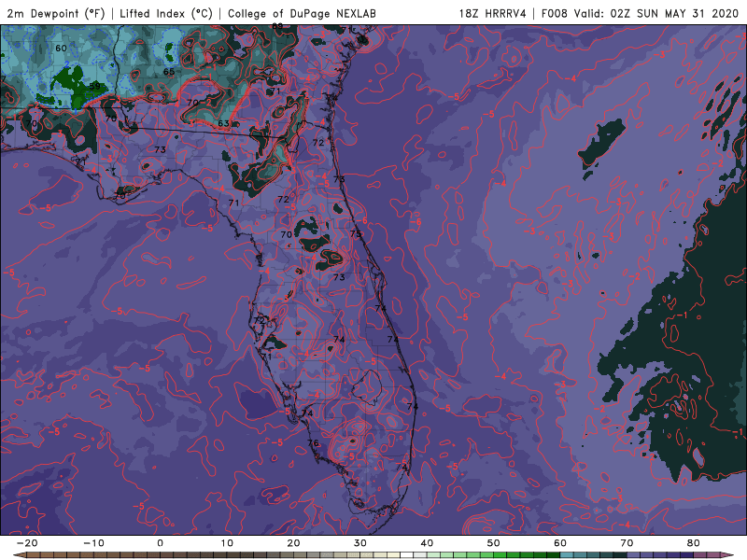Click the "College of DuPage NEXLAB" header text
Image resolution: width=747 pixels, height=560 pixels.
click(302, 13)
